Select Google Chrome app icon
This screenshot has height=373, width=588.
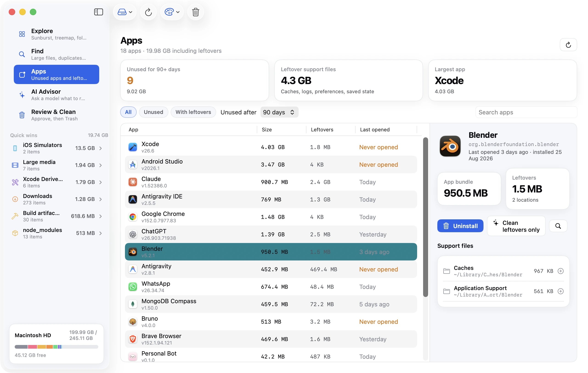tap(133, 217)
